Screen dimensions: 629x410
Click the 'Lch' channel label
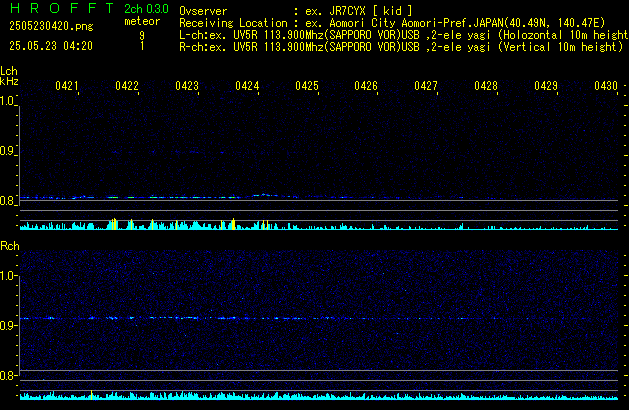tap(9, 71)
